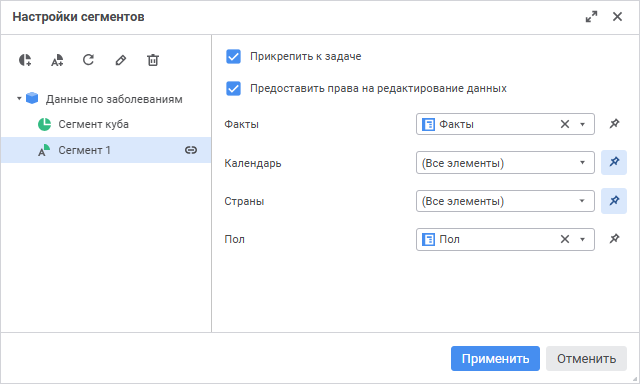The image size is (640, 384).
Task: Uncheck Предоставить права на редактирование данных
Action: point(233,88)
